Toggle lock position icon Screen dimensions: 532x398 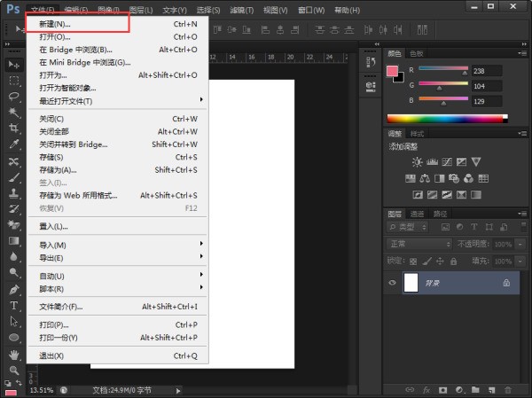tap(440, 261)
